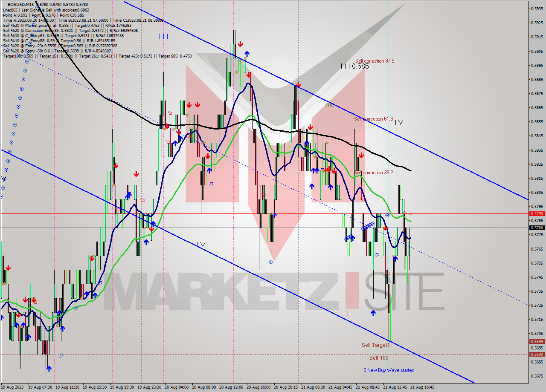Click the '21 Aug 04:45' time axis label
This screenshot has height=392, width=546.
click(x=340, y=387)
